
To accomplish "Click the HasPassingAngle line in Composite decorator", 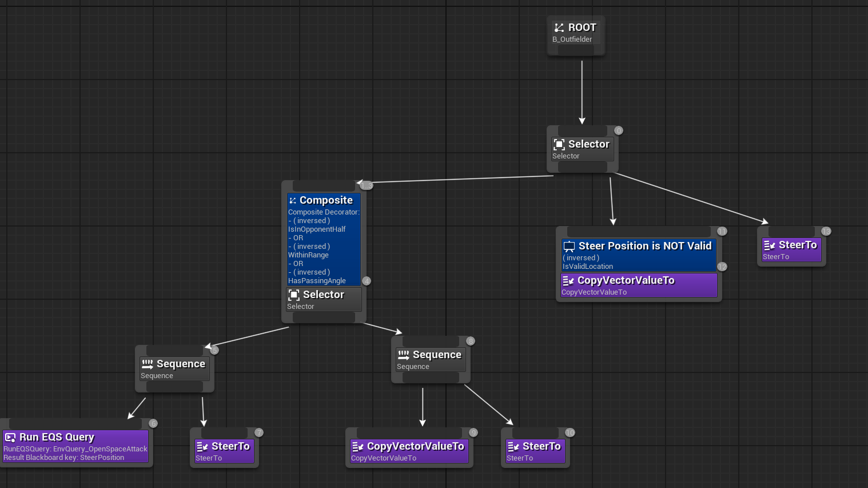I will [x=317, y=281].
